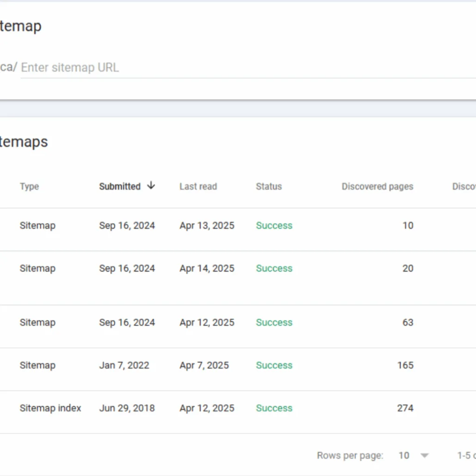This screenshot has height=476, width=476.
Task: Click Success status for Jan 7, 2022 sitemap
Action: 274,365
